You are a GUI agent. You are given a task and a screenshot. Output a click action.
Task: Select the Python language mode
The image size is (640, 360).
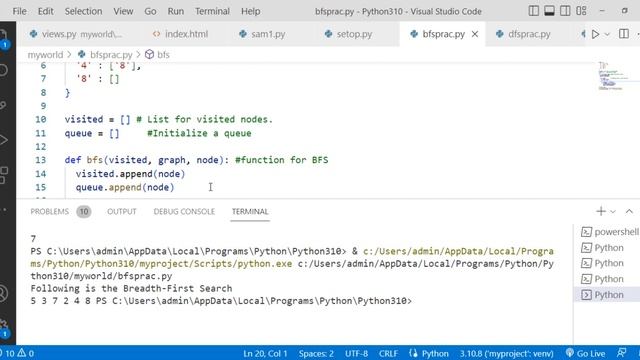pos(435,353)
